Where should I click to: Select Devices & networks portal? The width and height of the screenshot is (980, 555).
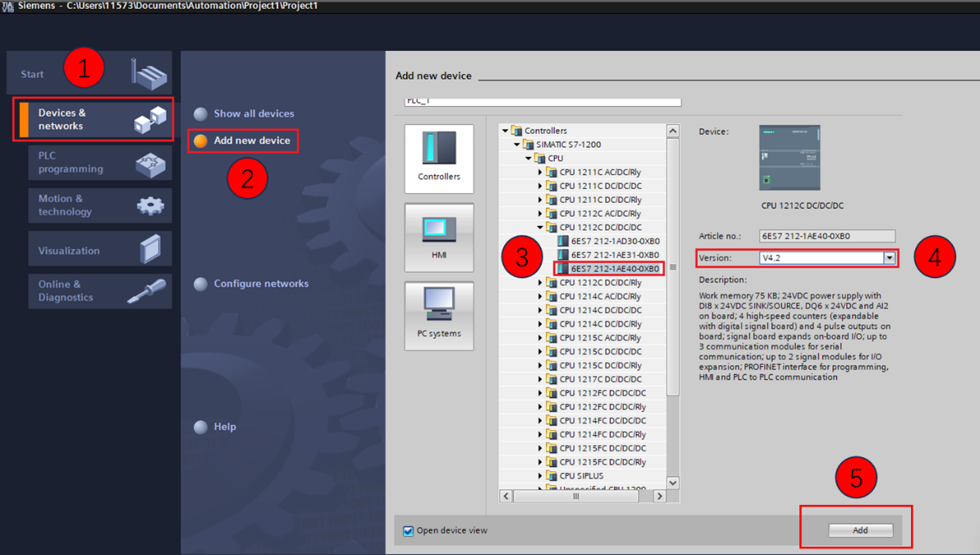click(96, 119)
